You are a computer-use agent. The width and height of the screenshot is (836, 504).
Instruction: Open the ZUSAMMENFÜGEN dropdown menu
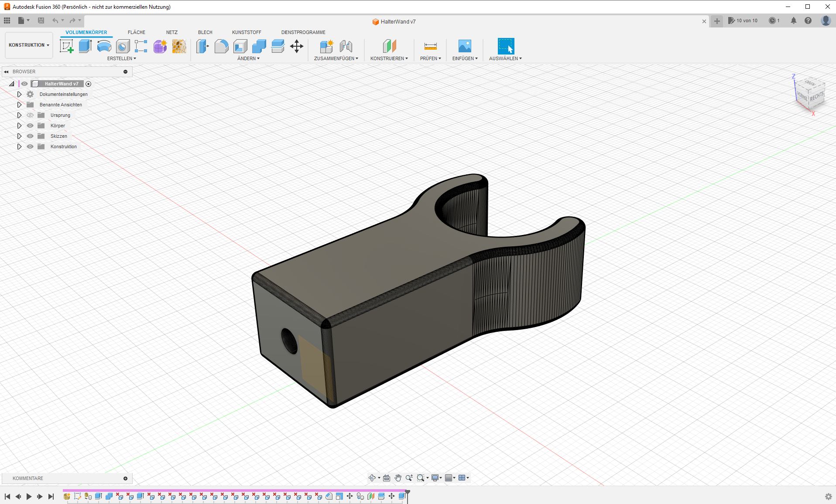336,58
